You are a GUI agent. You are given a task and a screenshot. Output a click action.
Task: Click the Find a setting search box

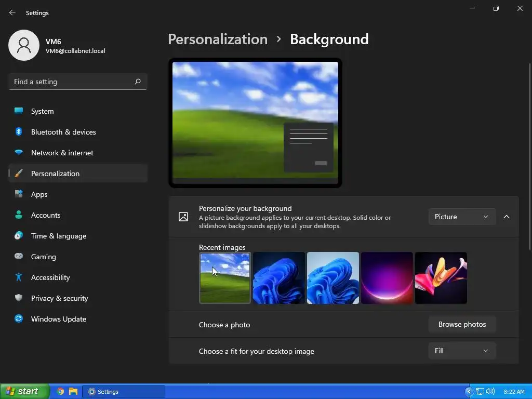[x=78, y=82]
